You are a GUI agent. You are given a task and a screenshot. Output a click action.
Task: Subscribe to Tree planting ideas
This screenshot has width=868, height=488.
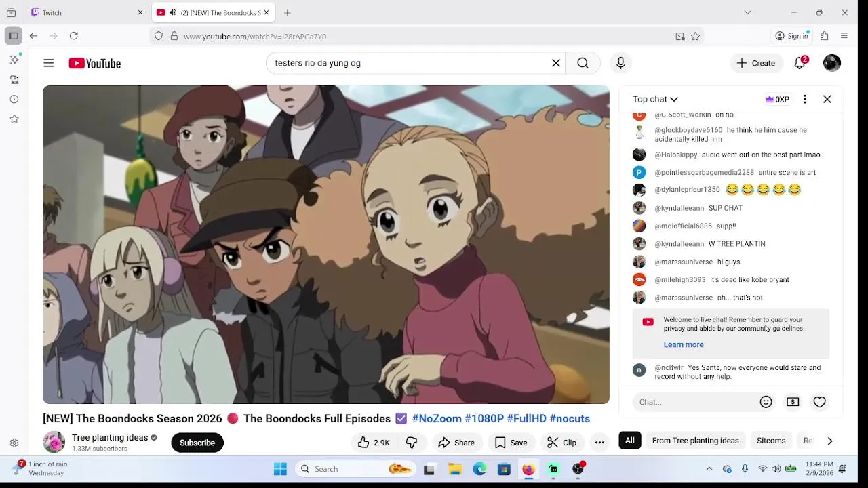[x=197, y=443]
